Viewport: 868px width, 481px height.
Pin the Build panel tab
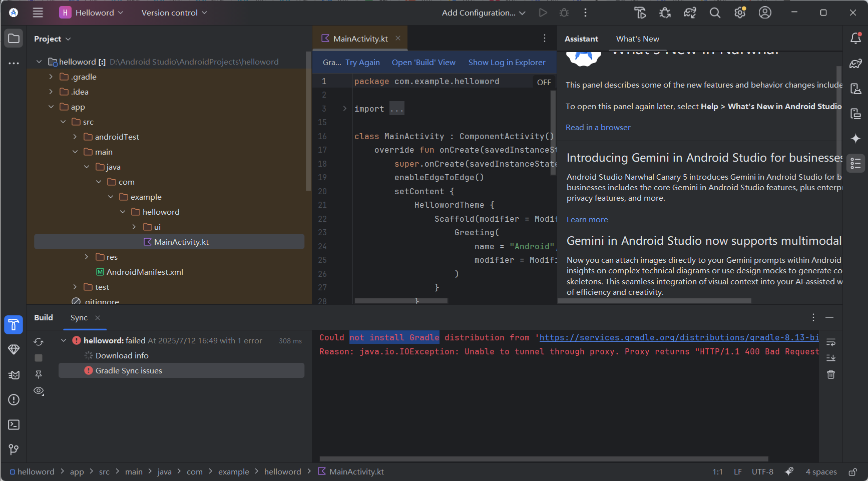pyautogui.click(x=39, y=374)
